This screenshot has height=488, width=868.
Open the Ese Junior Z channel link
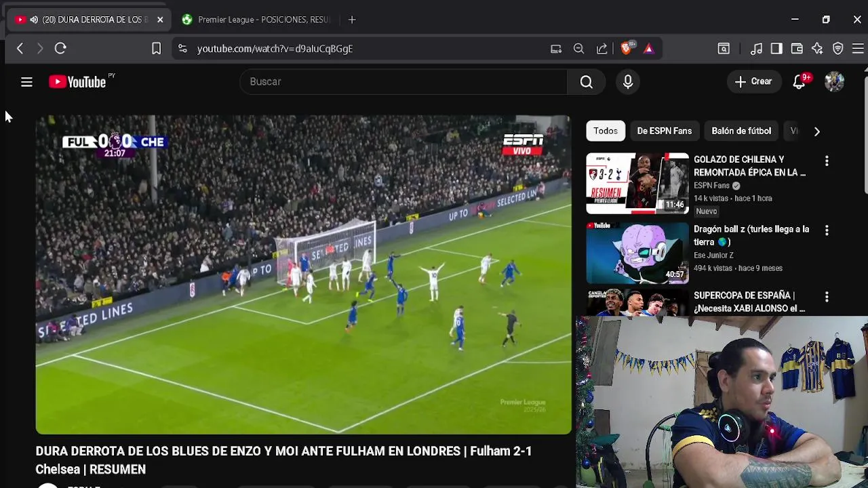coord(713,256)
